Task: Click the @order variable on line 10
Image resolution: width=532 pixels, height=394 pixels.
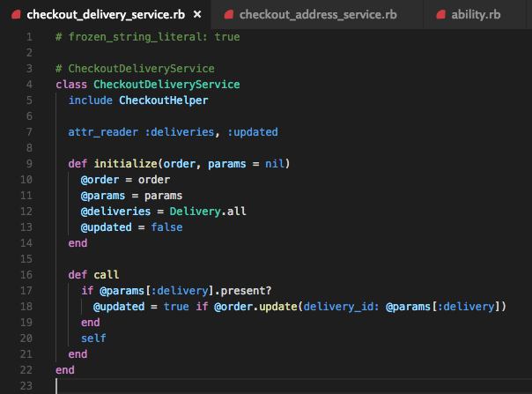Action: [100, 179]
